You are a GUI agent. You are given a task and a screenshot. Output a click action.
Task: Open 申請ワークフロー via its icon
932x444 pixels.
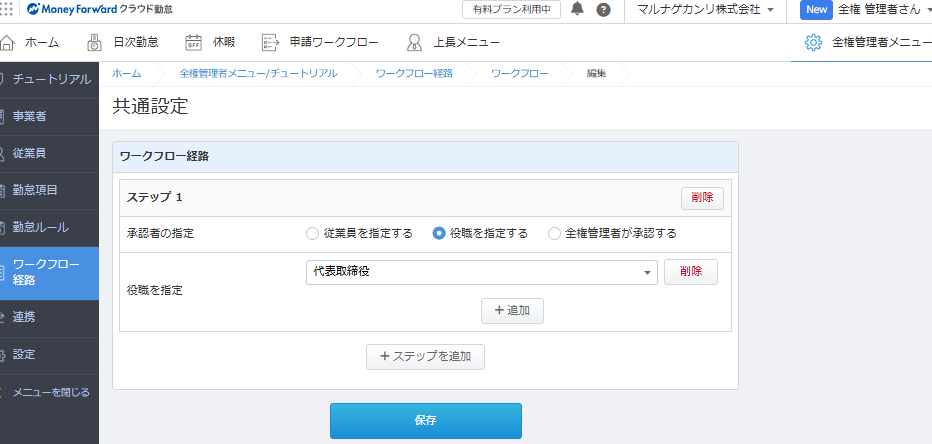pyautogui.click(x=270, y=42)
